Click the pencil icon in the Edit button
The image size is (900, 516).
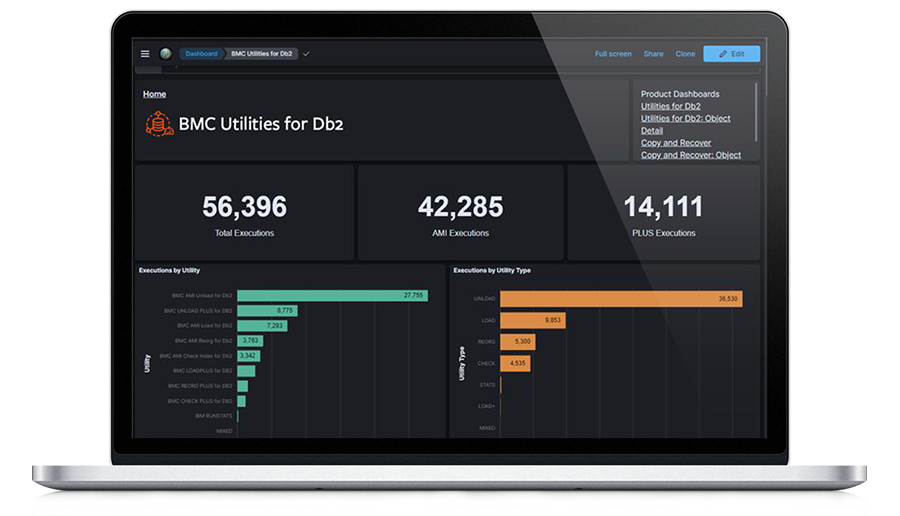pos(721,54)
